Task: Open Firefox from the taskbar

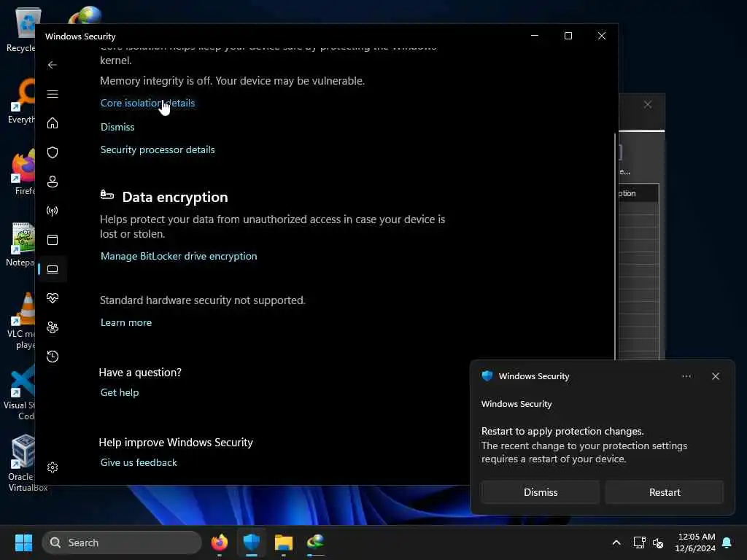Action: [x=219, y=542]
